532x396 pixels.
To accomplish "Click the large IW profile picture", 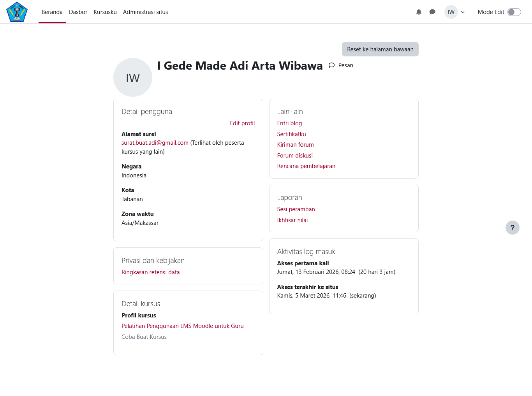I will 133,77.
